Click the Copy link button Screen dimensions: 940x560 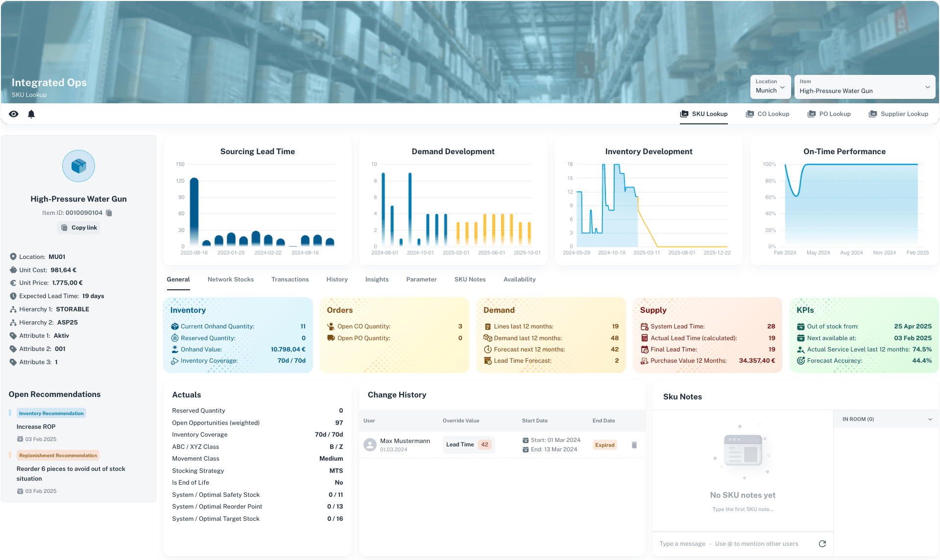pyautogui.click(x=78, y=227)
